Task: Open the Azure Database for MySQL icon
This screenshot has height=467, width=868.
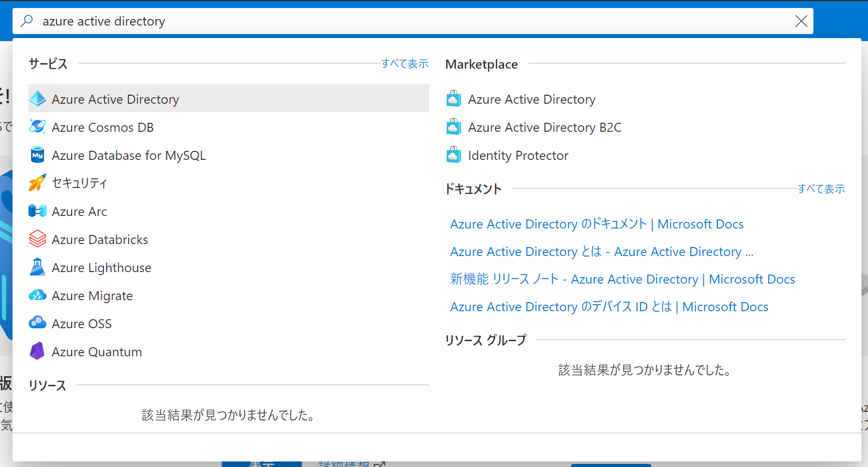Action: pyautogui.click(x=38, y=155)
